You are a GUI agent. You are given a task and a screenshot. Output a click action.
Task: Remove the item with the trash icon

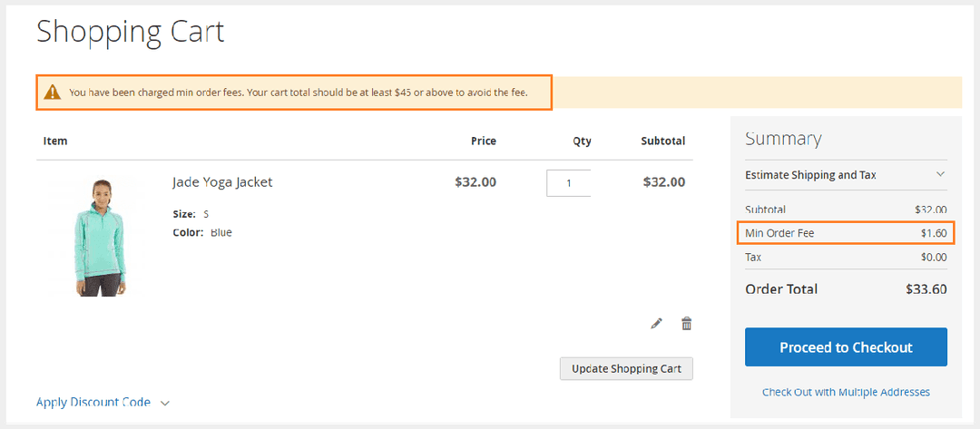pos(687,324)
